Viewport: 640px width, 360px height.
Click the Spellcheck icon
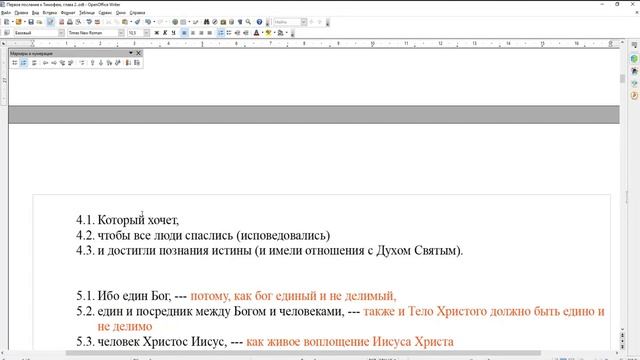point(89,22)
